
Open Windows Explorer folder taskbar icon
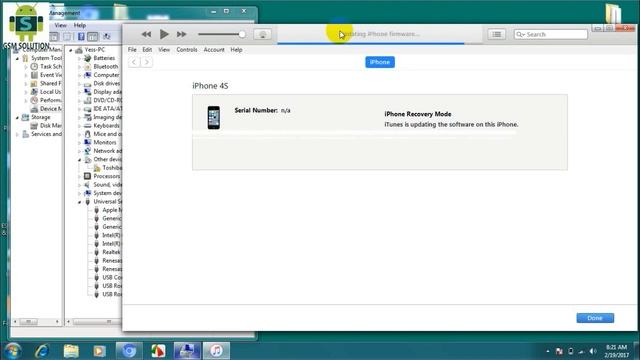(x=71, y=351)
